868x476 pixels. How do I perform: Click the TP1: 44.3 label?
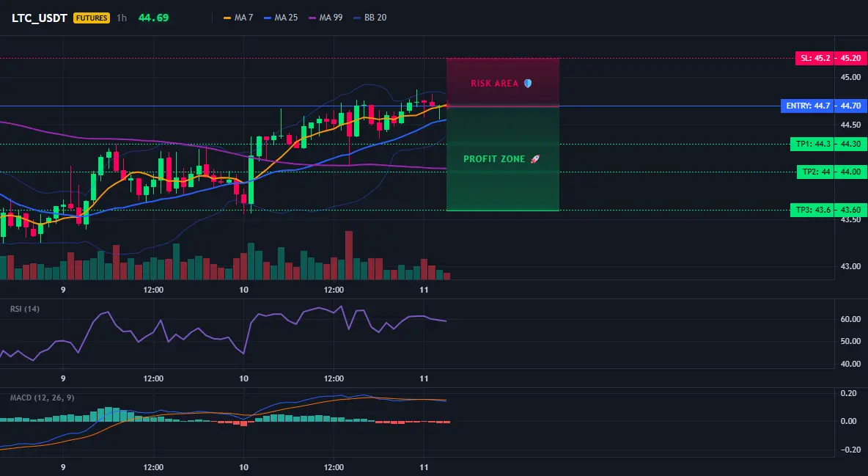(x=812, y=144)
